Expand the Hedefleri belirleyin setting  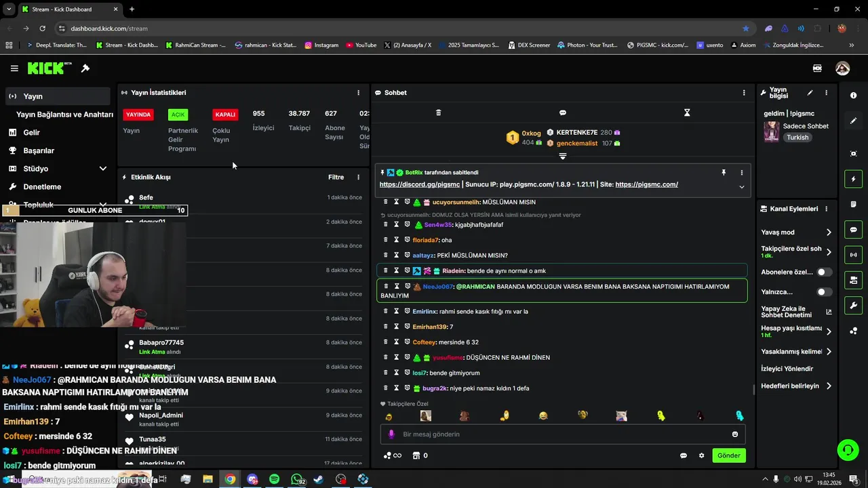coord(829,386)
